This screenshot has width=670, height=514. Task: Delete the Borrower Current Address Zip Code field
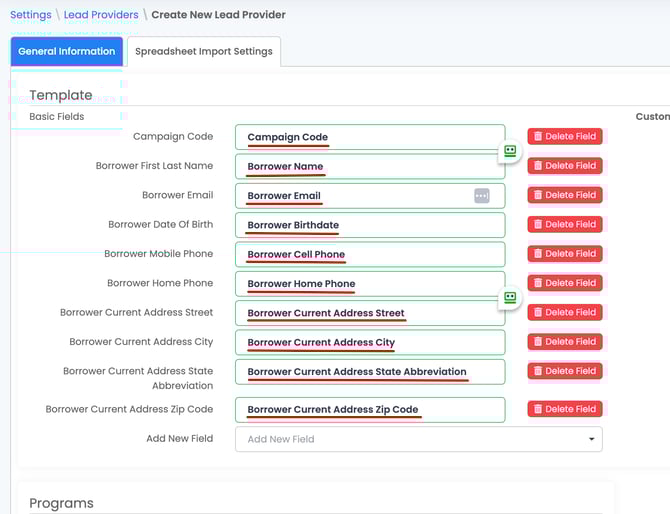[x=565, y=409]
